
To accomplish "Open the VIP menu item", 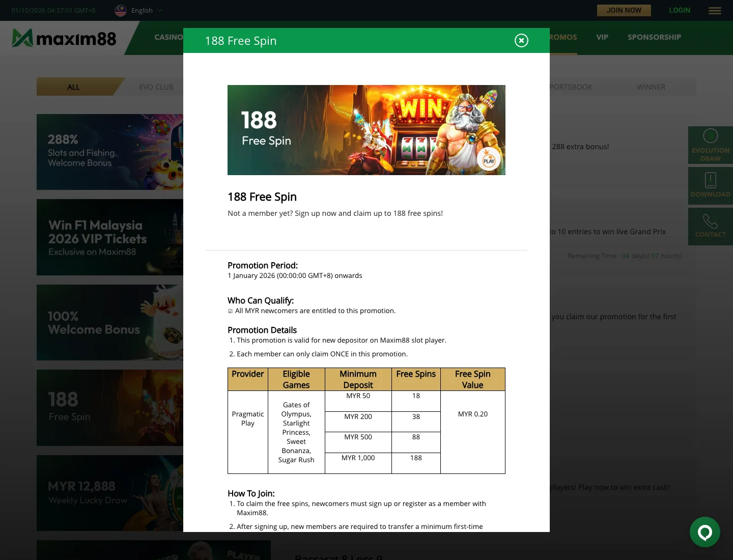I will (x=602, y=37).
